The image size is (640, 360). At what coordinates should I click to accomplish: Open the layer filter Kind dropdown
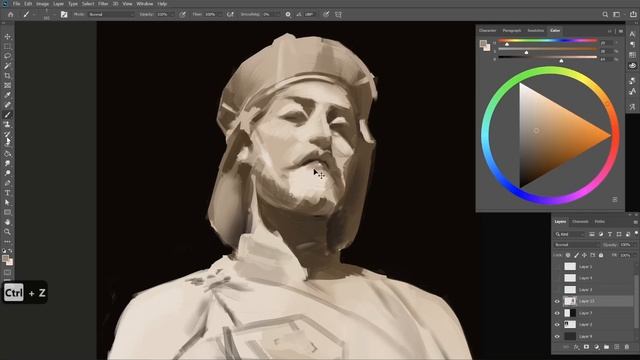coord(569,234)
